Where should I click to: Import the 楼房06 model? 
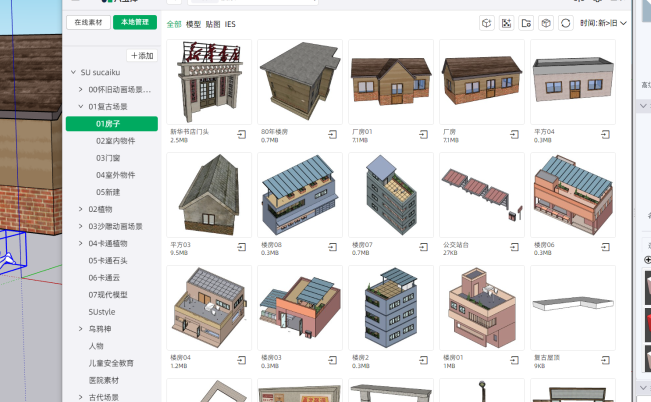(605, 248)
